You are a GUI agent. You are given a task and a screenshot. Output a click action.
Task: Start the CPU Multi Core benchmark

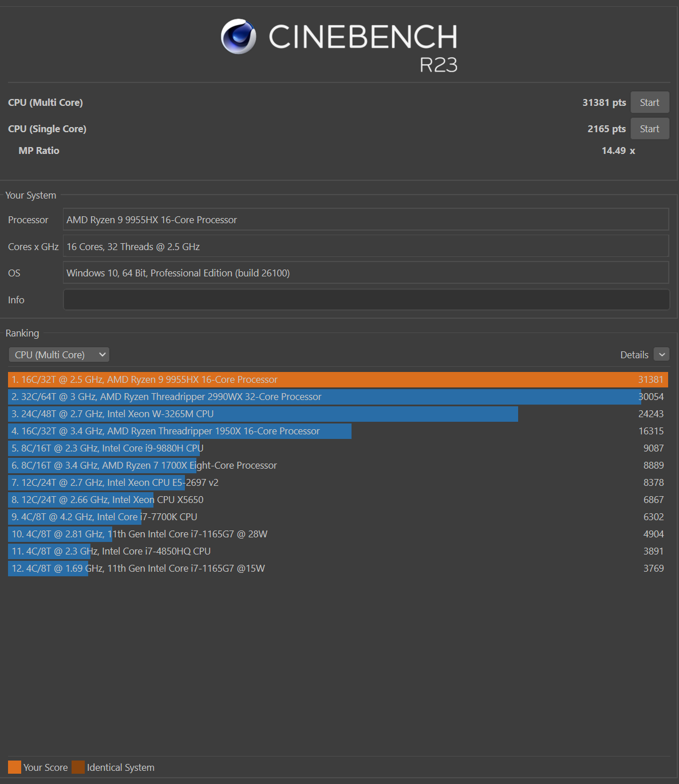coord(650,102)
